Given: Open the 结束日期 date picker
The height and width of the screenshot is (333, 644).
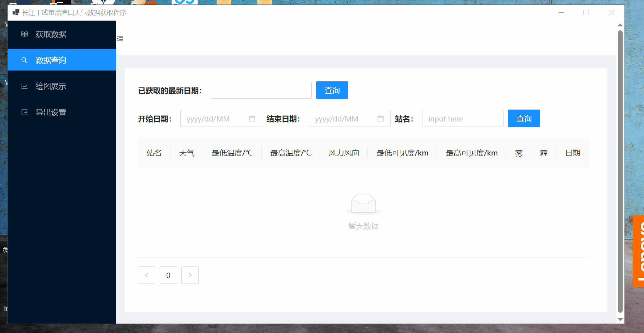Looking at the screenshot, I should (x=346, y=118).
